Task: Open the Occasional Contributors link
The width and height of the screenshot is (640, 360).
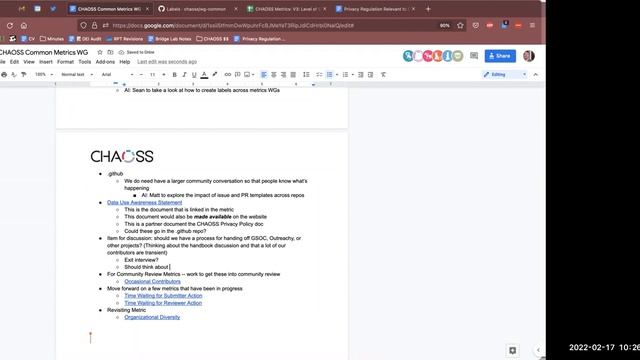Action: click(x=152, y=281)
